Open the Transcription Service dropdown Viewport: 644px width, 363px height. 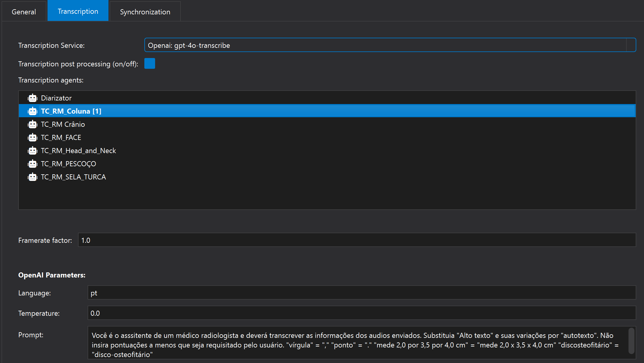pyautogui.click(x=390, y=45)
